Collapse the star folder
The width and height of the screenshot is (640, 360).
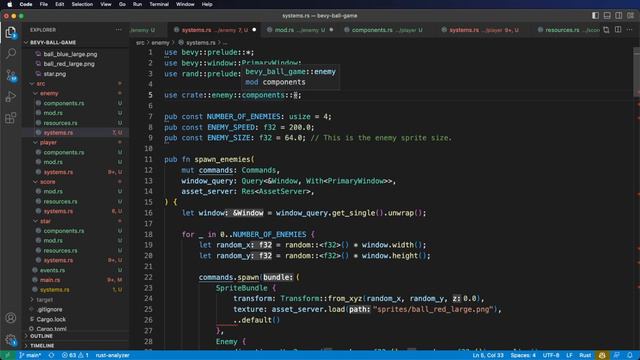pyautogui.click(x=45, y=221)
